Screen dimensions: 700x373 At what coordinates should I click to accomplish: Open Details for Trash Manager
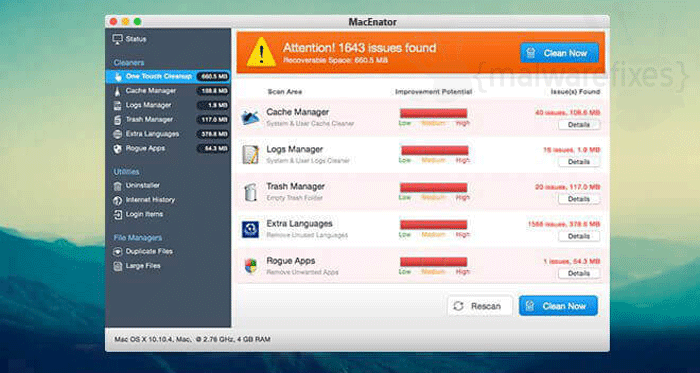point(579,199)
